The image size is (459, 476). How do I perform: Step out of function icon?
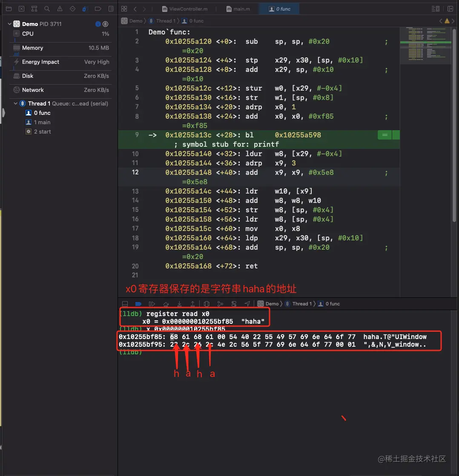pos(192,304)
